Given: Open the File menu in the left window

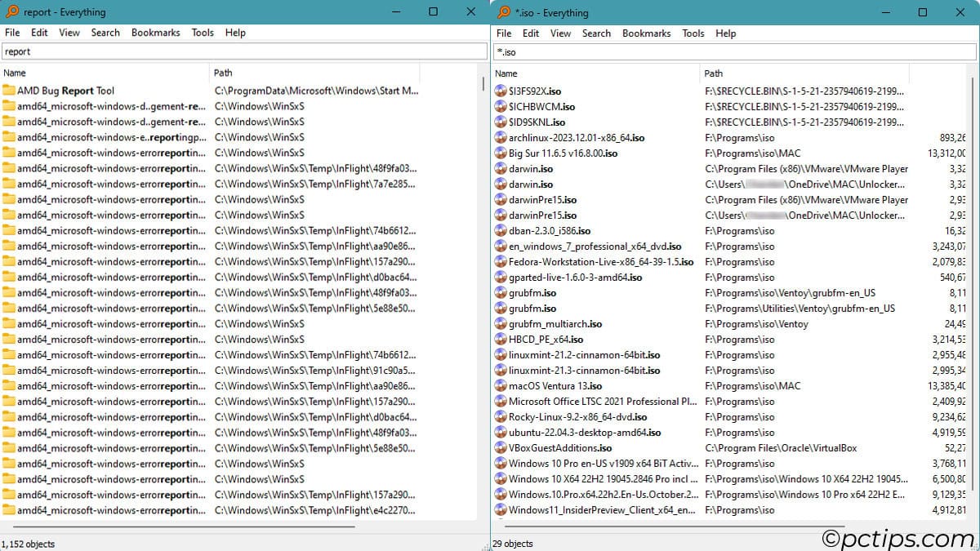Looking at the screenshot, I should pyautogui.click(x=12, y=33).
